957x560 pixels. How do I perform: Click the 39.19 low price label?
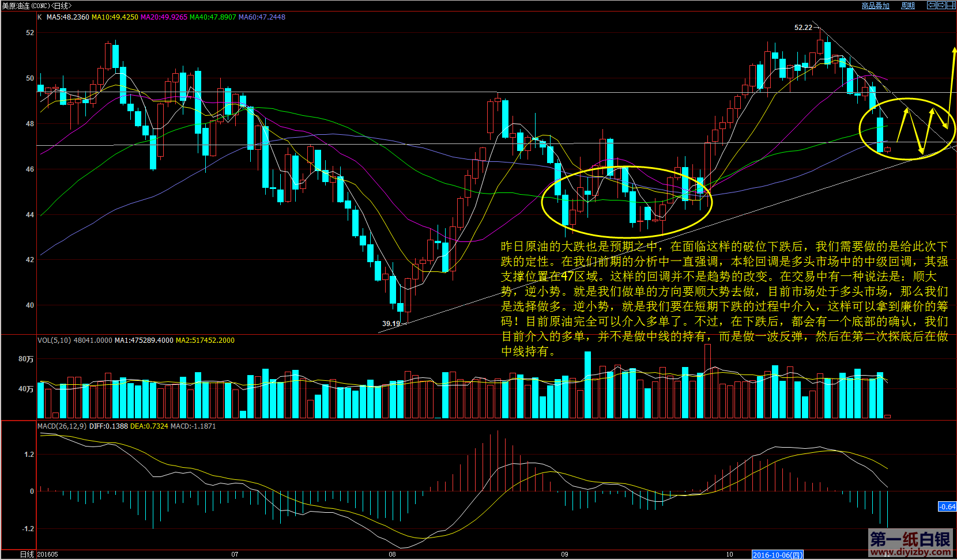click(391, 324)
